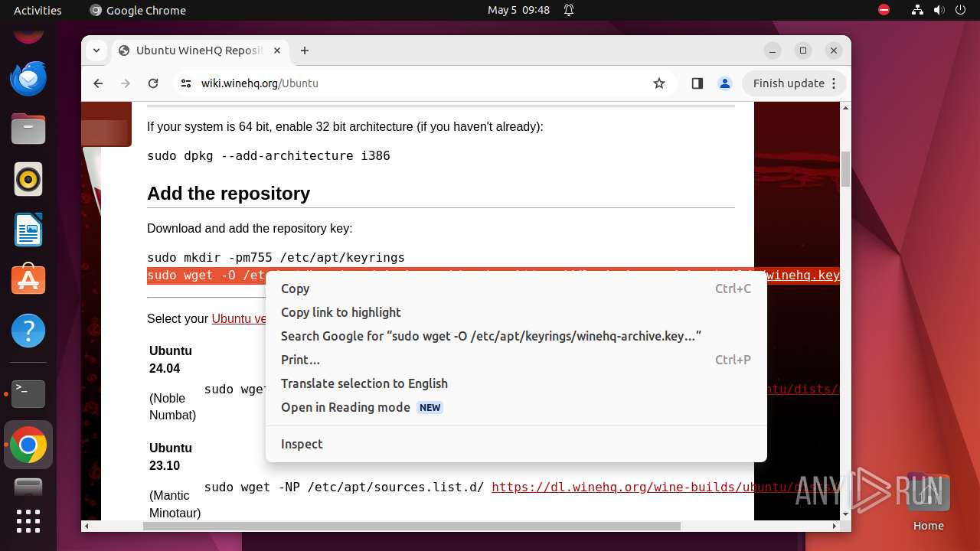Switch to Terminal in the dock
This screenshot has width=980, height=551.
point(28,394)
